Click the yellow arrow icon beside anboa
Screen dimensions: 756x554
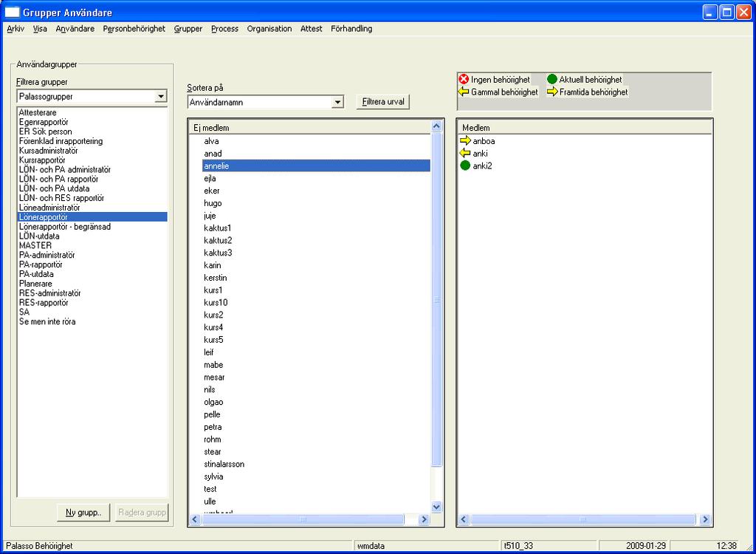click(x=465, y=141)
